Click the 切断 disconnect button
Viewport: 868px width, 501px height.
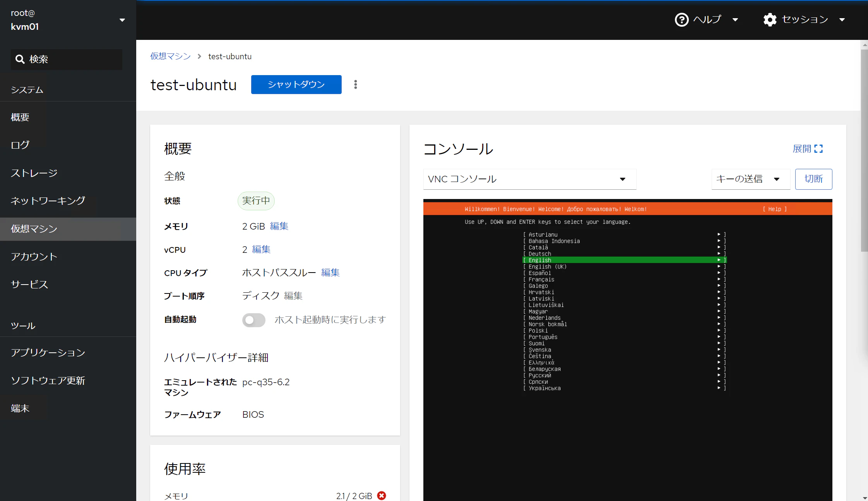point(813,179)
